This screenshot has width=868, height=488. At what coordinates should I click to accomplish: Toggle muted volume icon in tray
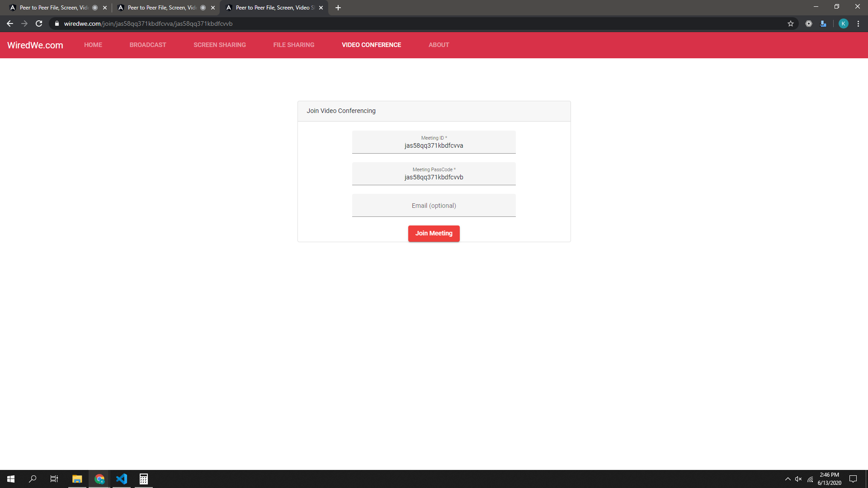(798, 479)
